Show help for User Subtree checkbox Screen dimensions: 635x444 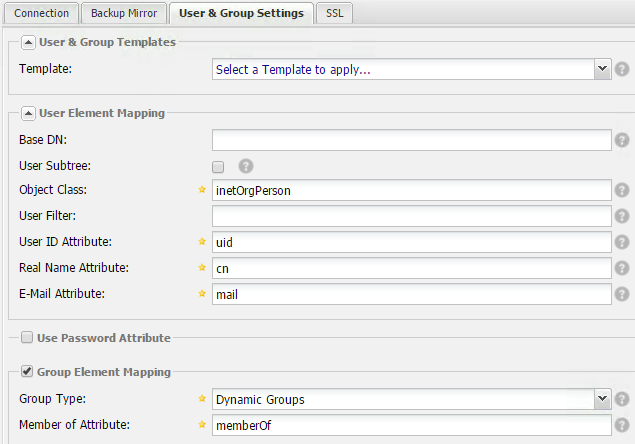click(x=246, y=166)
